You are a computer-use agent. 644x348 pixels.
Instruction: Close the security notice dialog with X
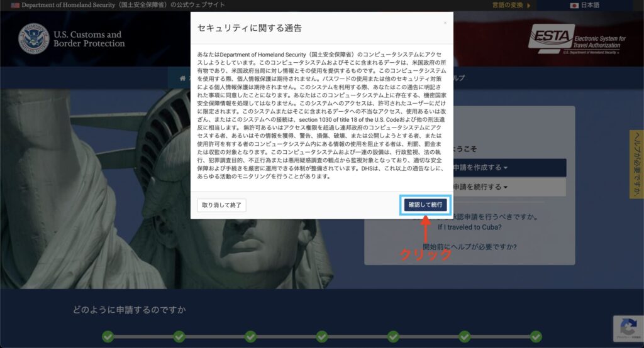pyautogui.click(x=445, y=23)
